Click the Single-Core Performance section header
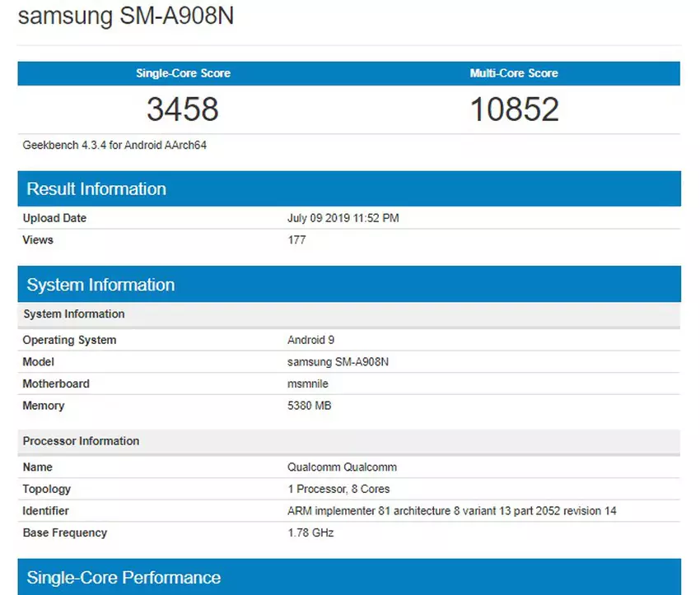700x595 pixels. [x=124, y=577]
